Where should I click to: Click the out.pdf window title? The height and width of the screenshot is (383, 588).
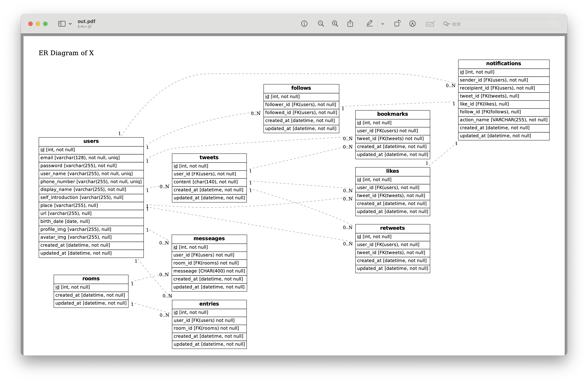click(86, 22)
